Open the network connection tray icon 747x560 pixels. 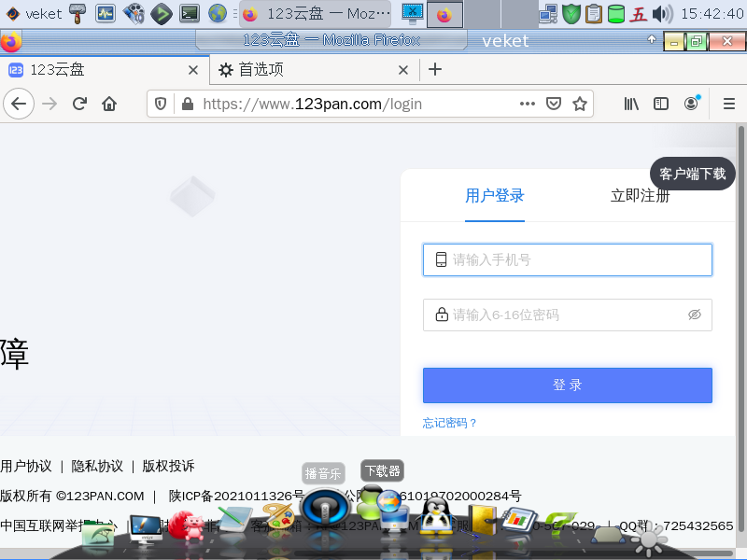[549, 14]
